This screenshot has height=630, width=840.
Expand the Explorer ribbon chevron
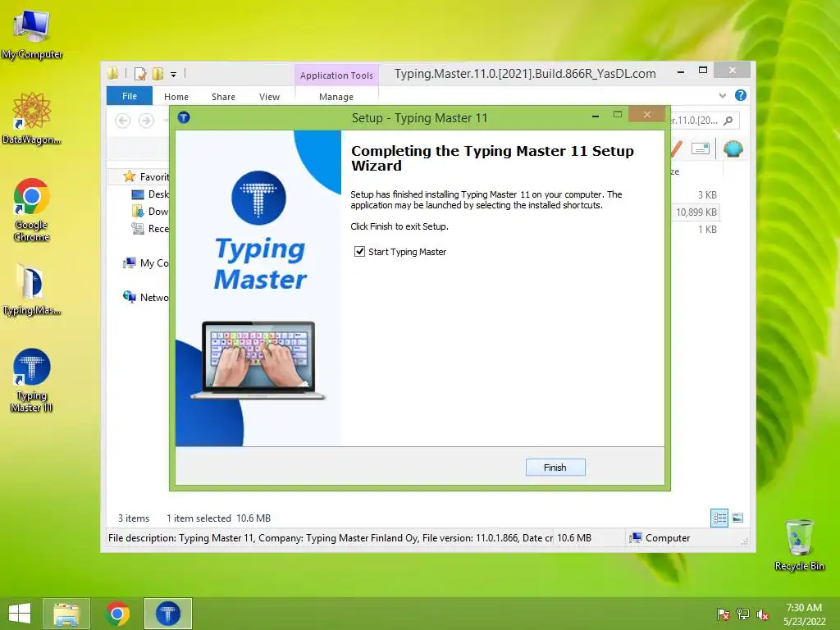point(723,95)
